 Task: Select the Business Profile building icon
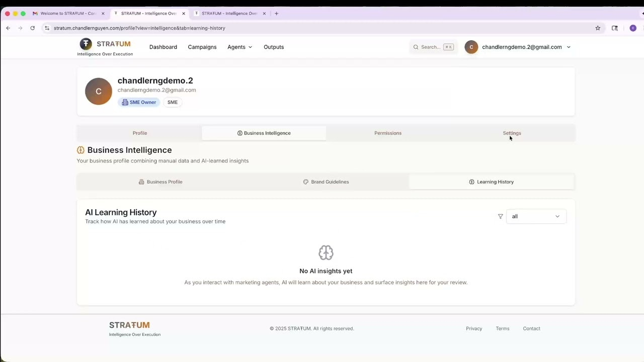click(141, 182)
